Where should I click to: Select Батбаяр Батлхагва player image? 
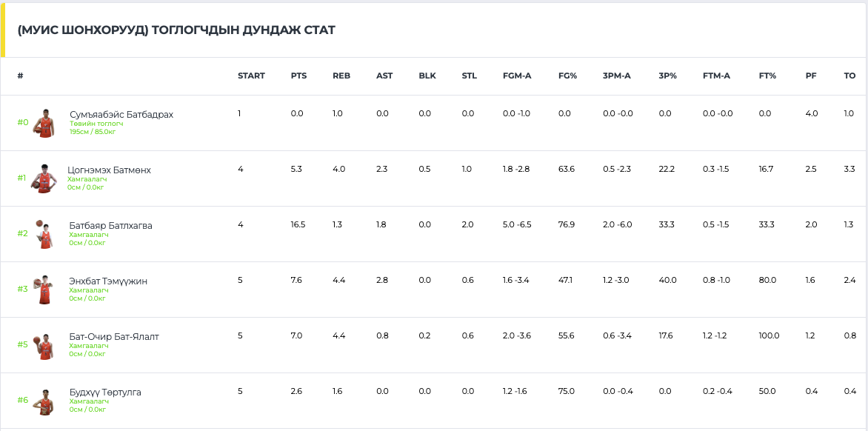point(44,234)
